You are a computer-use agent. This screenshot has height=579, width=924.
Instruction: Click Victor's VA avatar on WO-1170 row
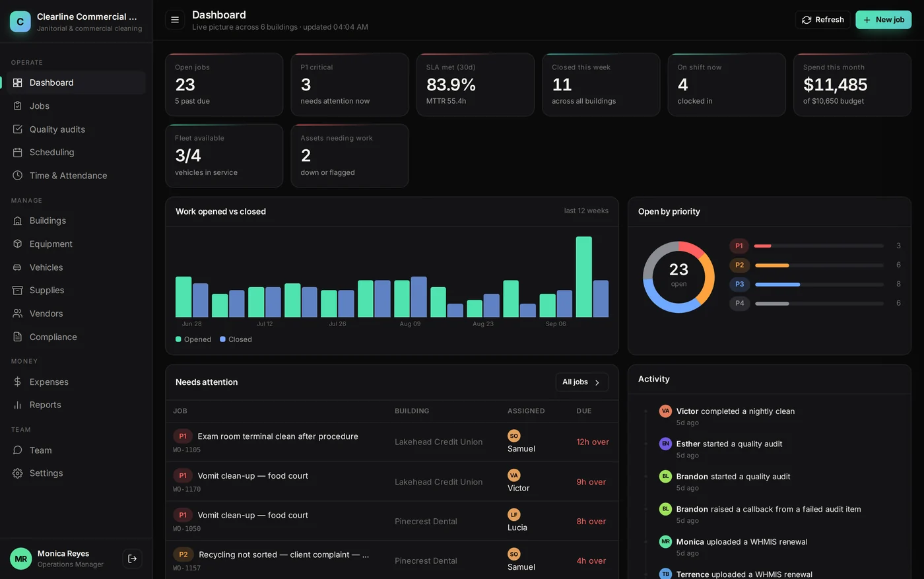(513, 475)
